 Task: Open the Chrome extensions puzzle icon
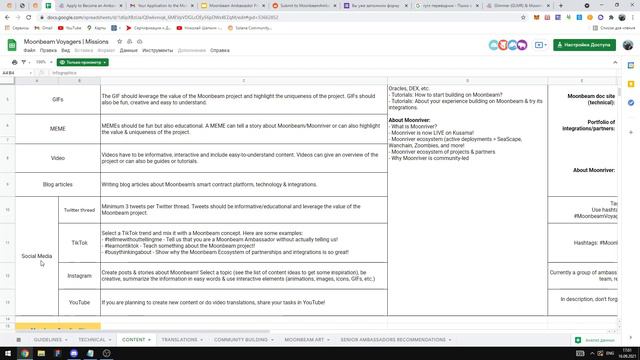coord(611,18)
